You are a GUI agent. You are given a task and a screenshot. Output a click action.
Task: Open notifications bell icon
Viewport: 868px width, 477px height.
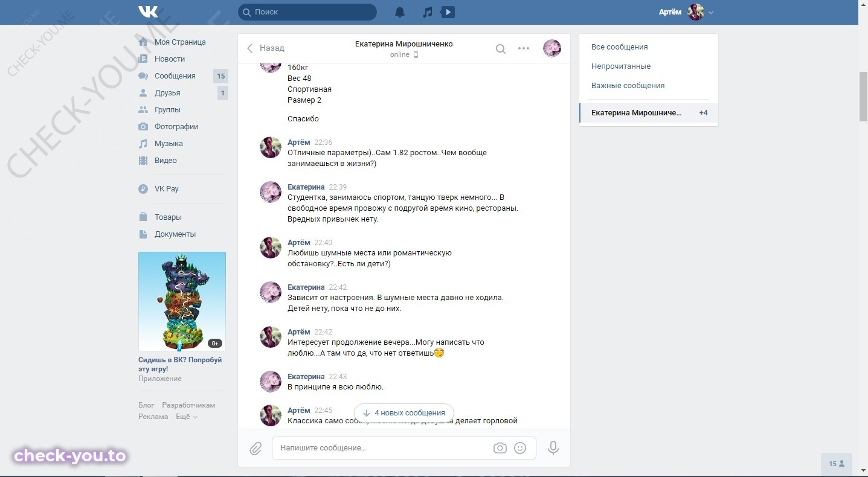pos(400,12)
